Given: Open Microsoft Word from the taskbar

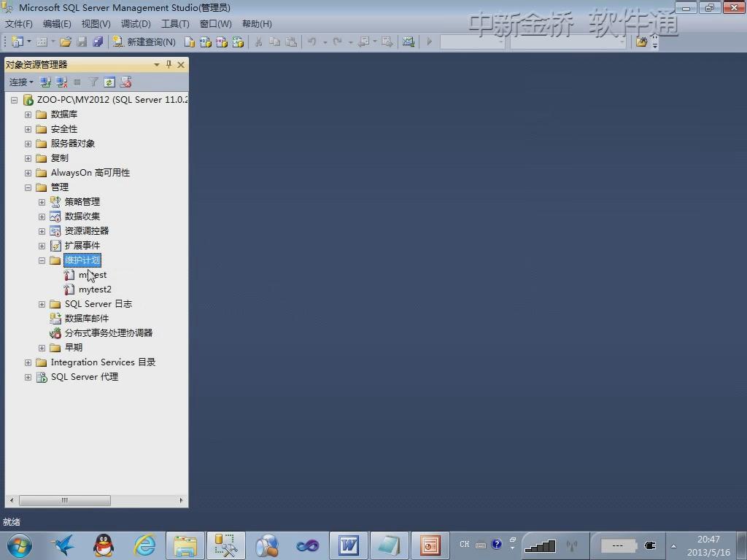Looking at the screenshot, I should (349, 545).
